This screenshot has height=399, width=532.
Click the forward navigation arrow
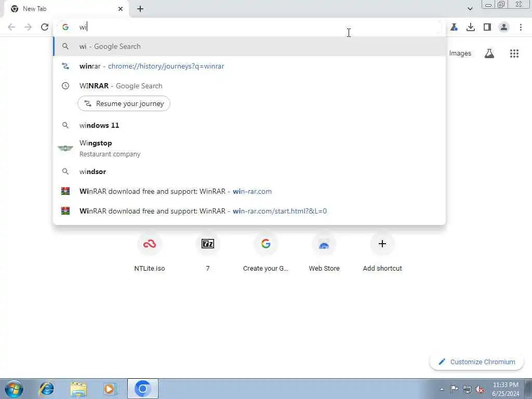[x=28, y=27]
